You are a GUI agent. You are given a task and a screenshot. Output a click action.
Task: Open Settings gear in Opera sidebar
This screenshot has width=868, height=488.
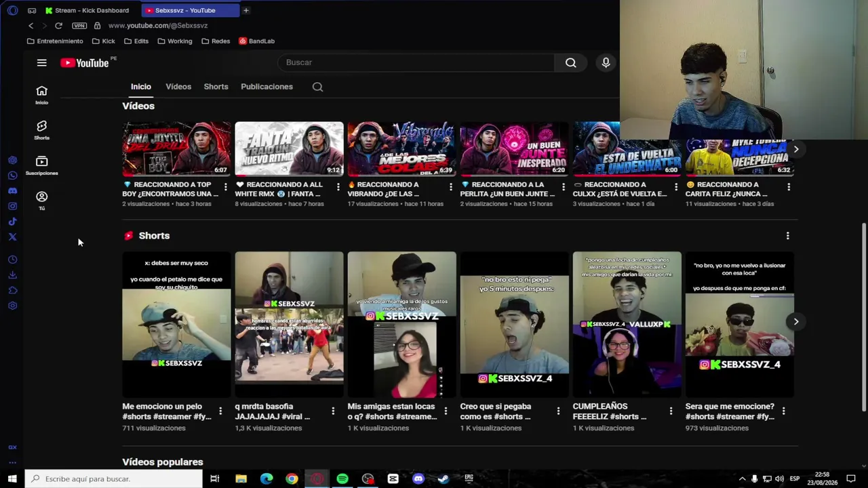coord(12,306)
